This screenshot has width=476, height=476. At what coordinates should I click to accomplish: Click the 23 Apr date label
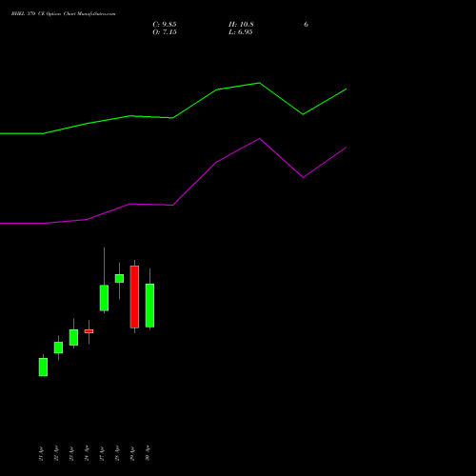[x=71, y=453]
